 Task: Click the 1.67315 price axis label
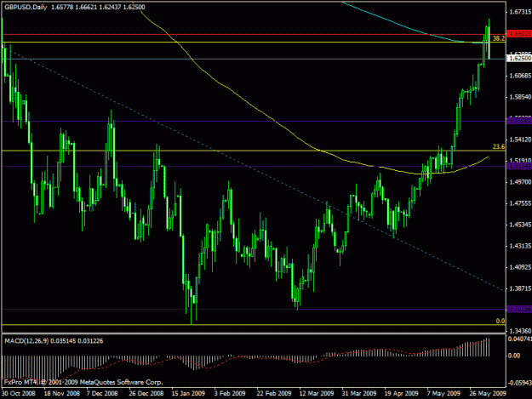coord(520,12)
